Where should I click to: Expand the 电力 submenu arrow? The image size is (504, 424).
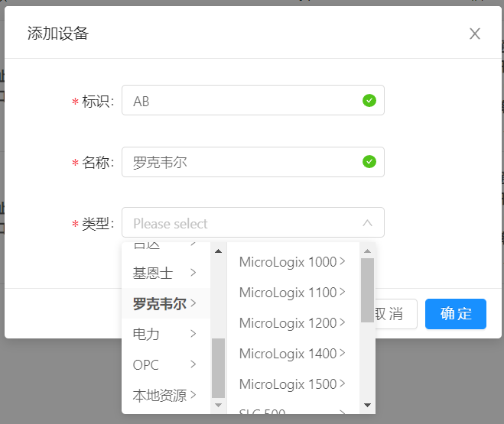click(193, 334)
